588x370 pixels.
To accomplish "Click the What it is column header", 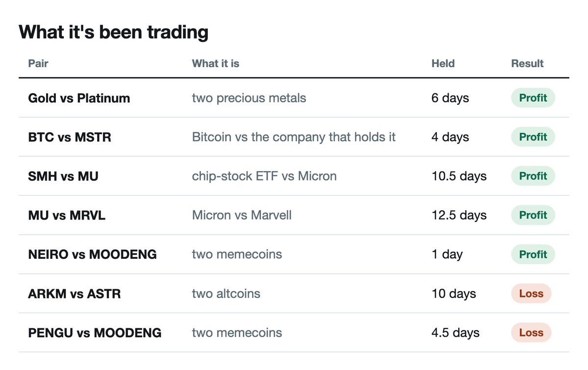I will click(x=215, y=63).
